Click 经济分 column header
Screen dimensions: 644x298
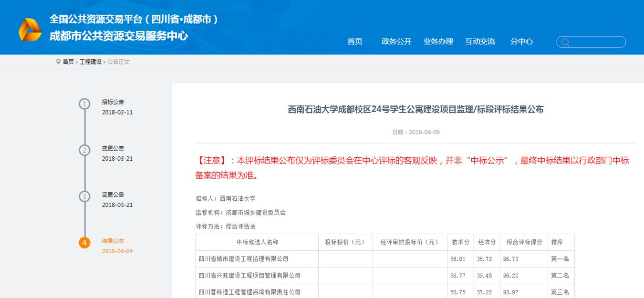pyautogui.click(x=487, y=242)
